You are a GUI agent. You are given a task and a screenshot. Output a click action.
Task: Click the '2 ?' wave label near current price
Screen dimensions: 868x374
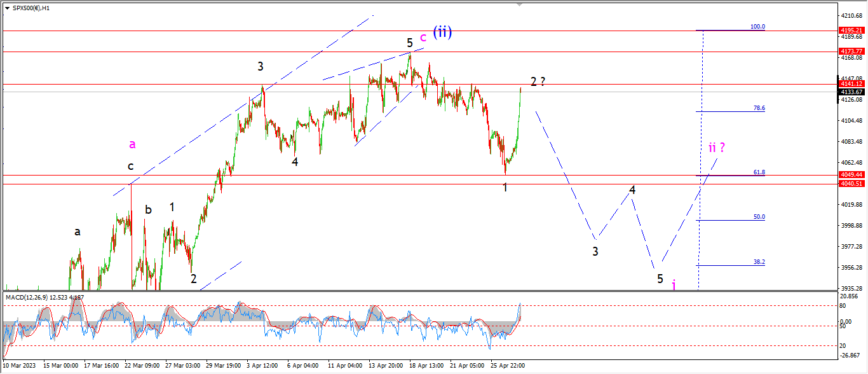tap(538, 81)
